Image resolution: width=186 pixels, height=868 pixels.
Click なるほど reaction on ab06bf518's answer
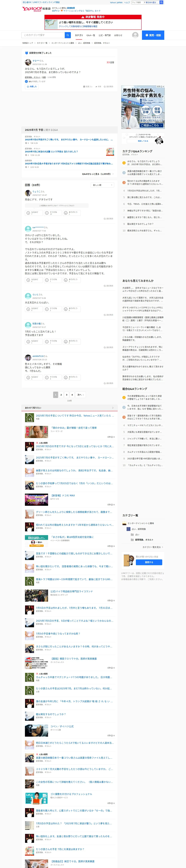pos(34,377)
